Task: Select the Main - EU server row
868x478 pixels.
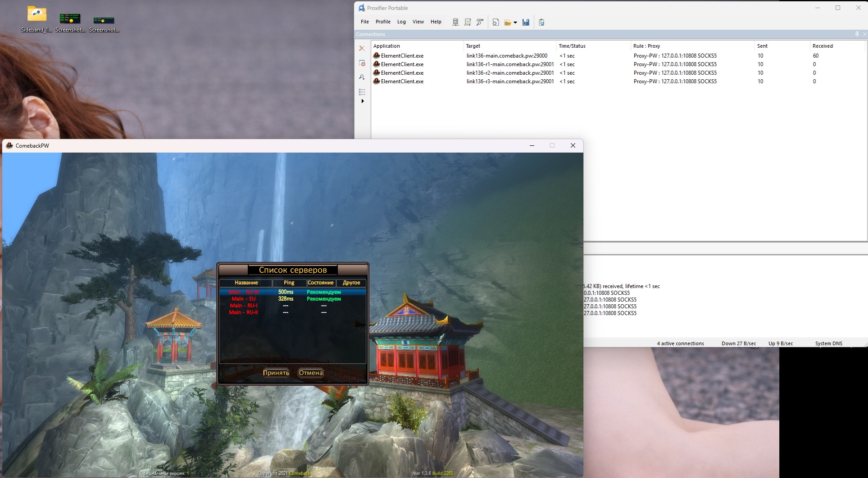Action: (x=293, y=299)
